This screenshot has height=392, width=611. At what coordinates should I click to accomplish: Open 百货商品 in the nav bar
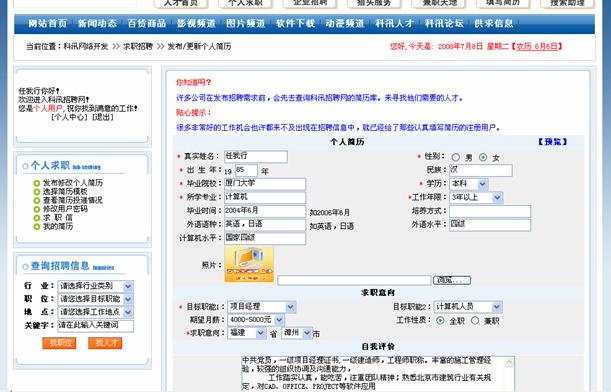147,23
